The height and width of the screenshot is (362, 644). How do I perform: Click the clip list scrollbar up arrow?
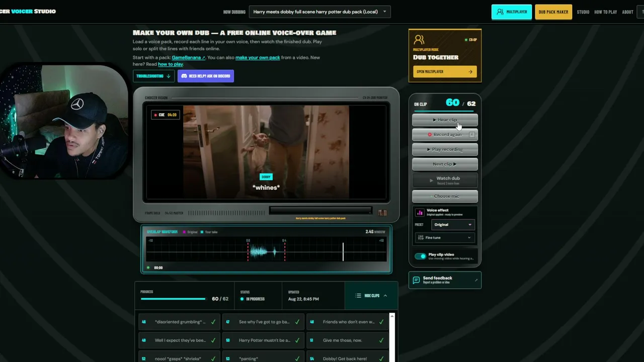click(392, 316)
